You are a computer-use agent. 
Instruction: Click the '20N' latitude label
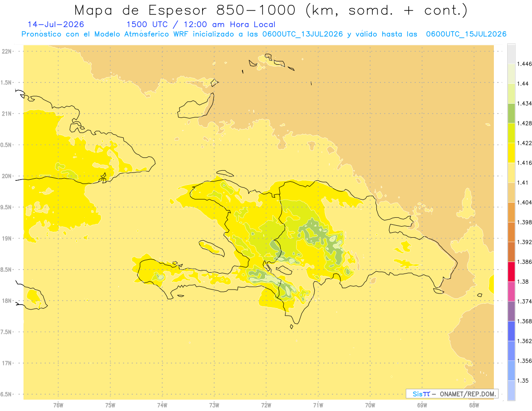click(7, 176)
